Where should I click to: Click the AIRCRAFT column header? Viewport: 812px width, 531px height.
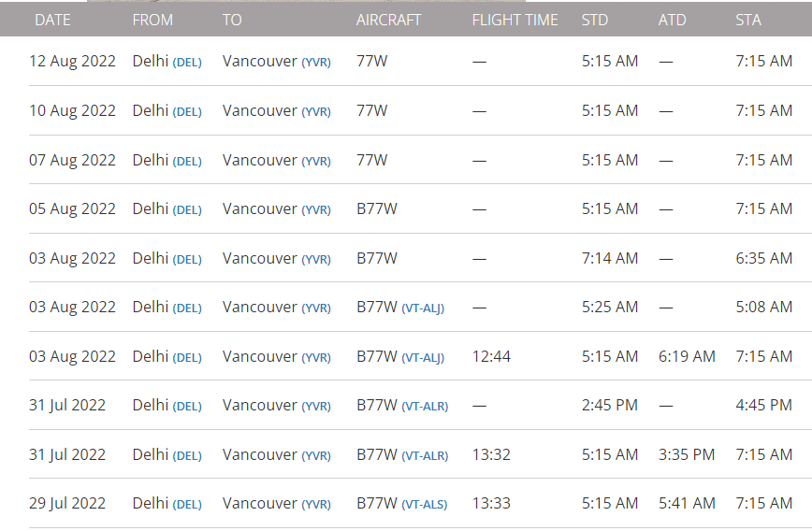[388, 20]
